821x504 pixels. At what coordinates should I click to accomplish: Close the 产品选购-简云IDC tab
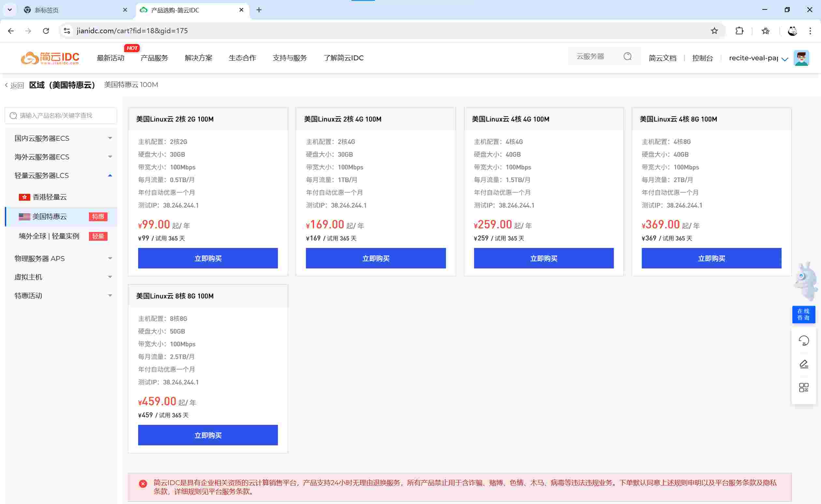(241, 10)
